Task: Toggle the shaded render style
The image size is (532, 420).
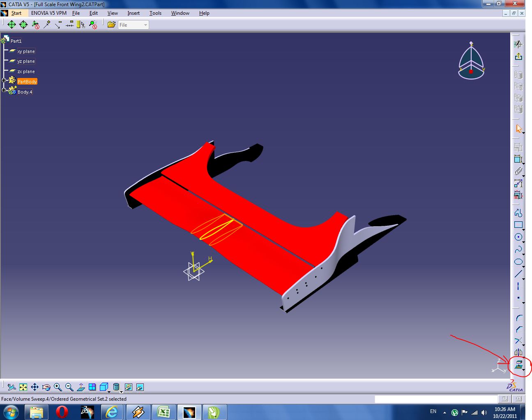Action: [104, 387]
